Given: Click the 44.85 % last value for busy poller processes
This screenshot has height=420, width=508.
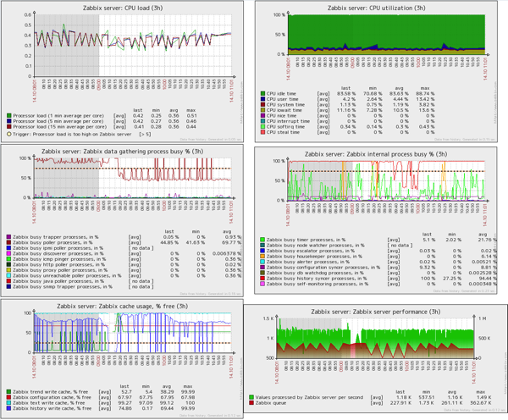Looking at the screenshot, I should tap(169, 243).
